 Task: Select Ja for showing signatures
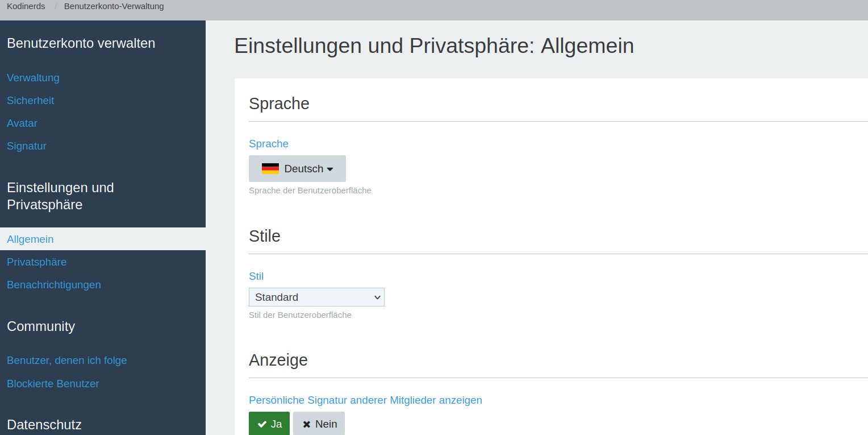point(269,424)
